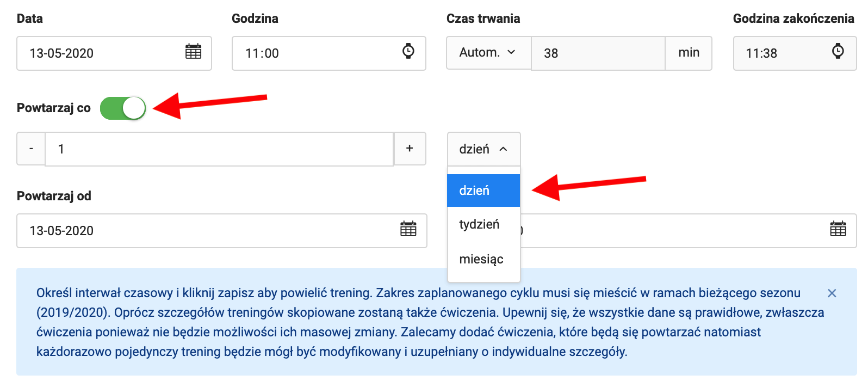Increase repeat interval with plus button
This screenshot has height=381, width=868.
(410, 149)
